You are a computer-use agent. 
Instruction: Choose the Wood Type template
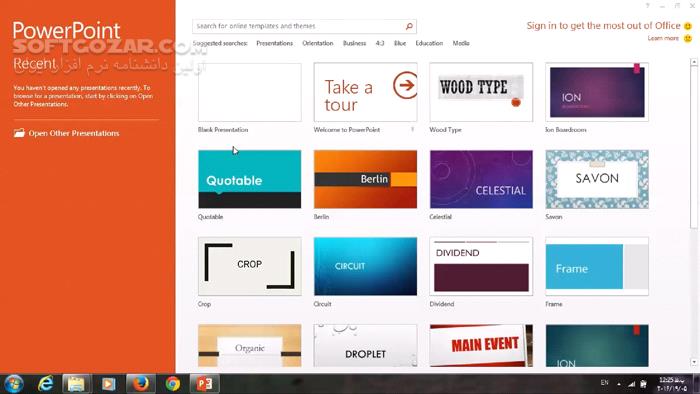click(x=481, y=92)
